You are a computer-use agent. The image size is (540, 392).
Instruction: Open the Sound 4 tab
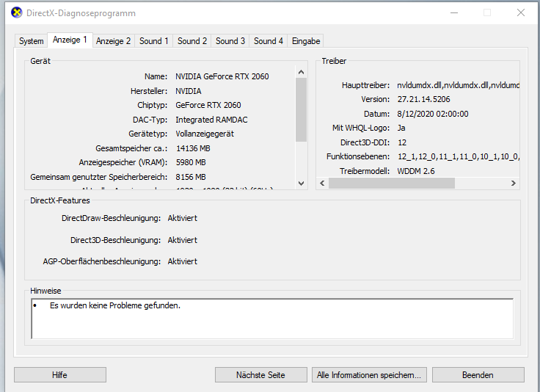pos(269,41)
